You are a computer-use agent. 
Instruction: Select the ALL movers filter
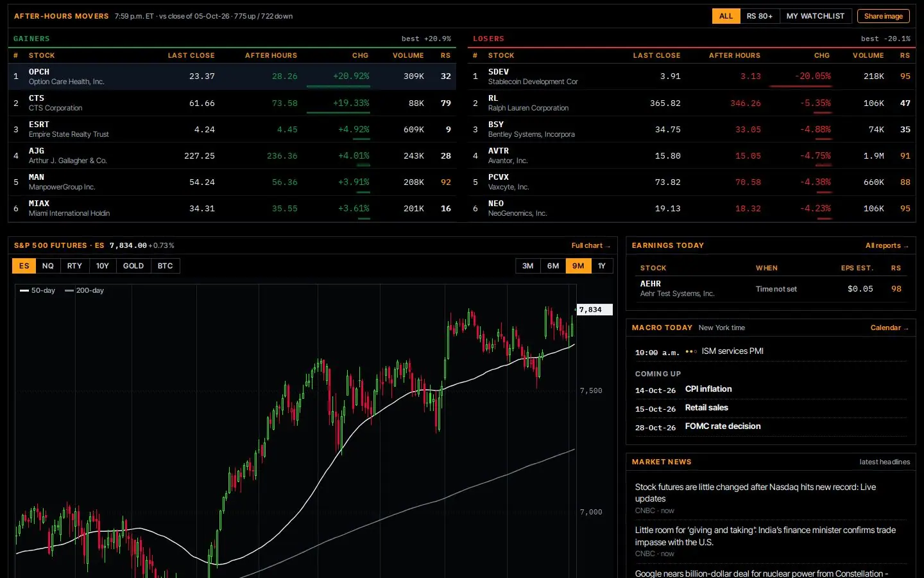pos(726,16)
